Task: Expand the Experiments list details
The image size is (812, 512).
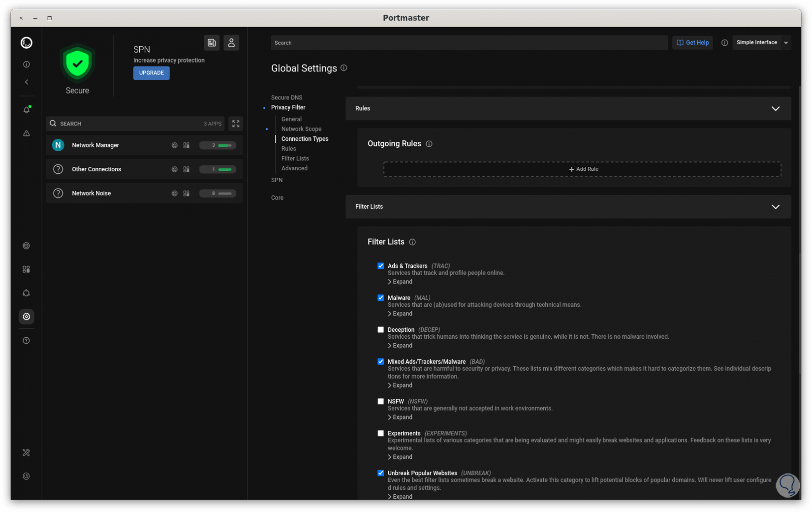Action: [x=400, y=457]
